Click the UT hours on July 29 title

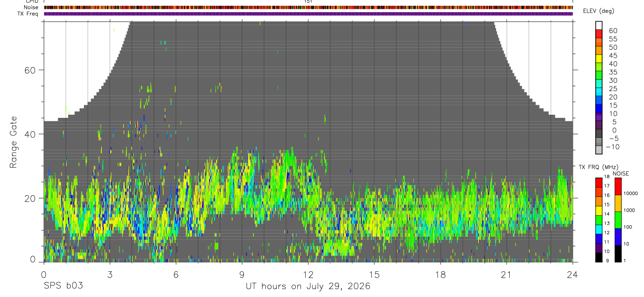[x=308, y=287]
